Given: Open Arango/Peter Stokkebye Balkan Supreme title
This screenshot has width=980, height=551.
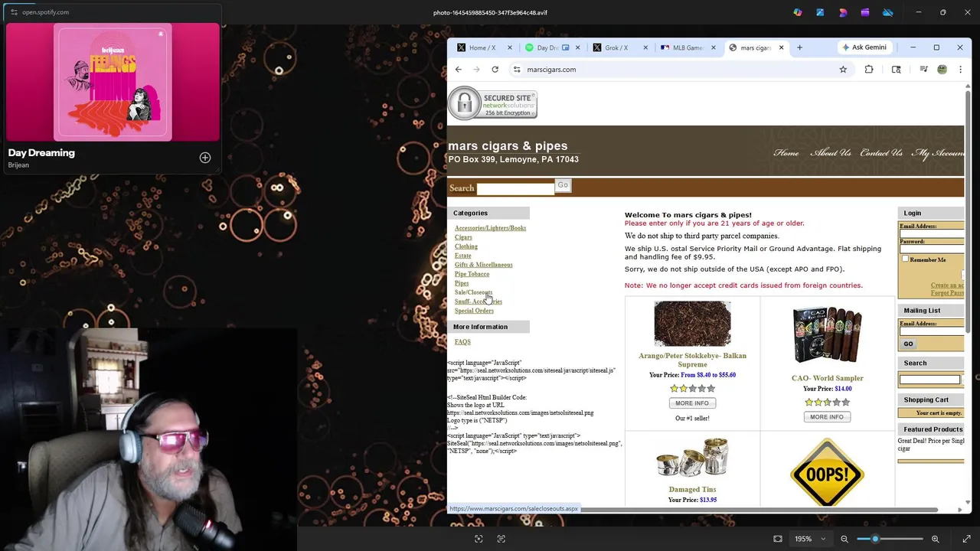Looking at the screenshot, I should pyautogui.click(x=692, y=360).
